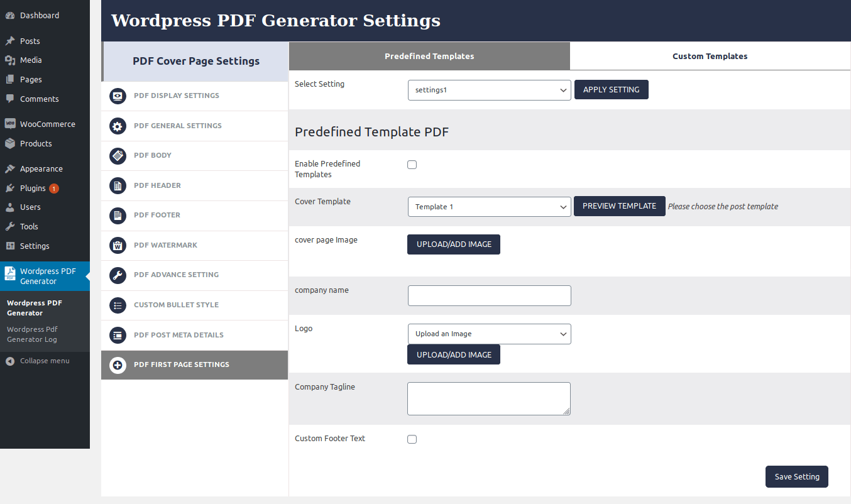
Task: Select PDF First Page Settings section
Action: (x=195, y=364)
